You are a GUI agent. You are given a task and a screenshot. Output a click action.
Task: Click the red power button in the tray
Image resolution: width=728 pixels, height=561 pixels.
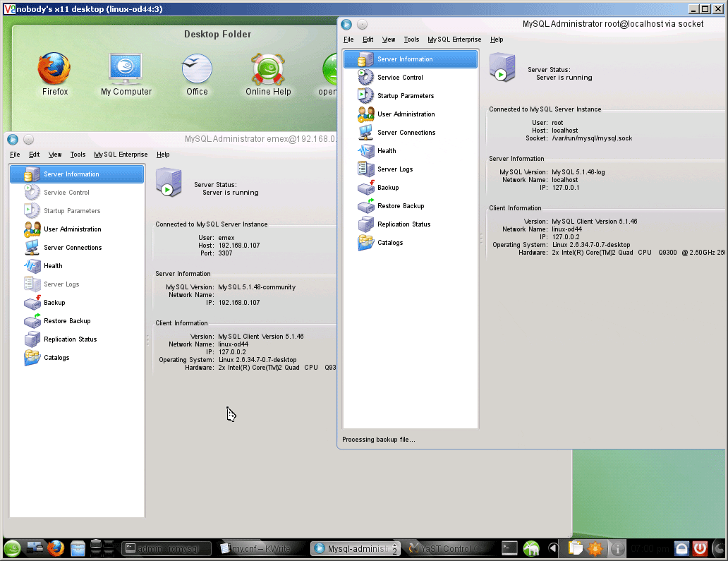(700, 548)
